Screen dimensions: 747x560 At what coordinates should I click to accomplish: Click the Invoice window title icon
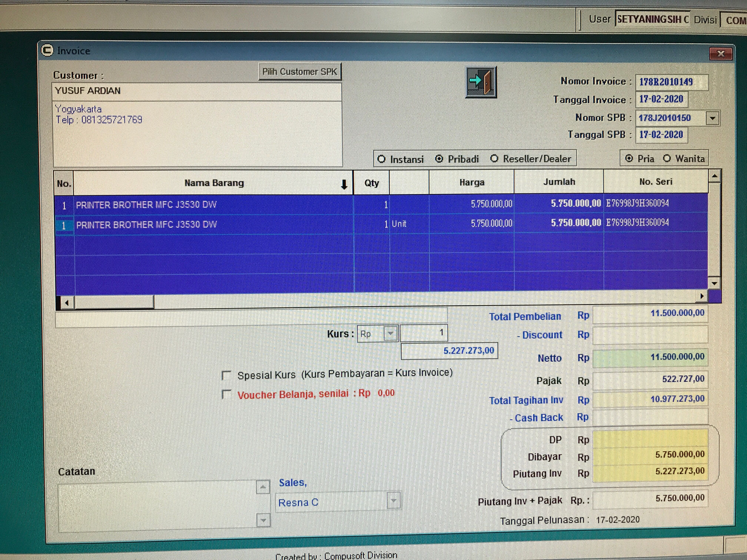click(47, 51)
